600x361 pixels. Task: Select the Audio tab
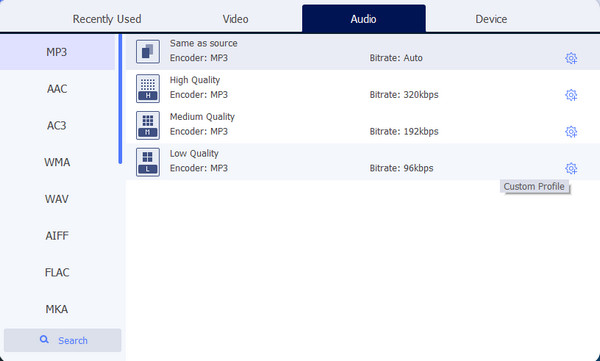click(x=364, y=18)
